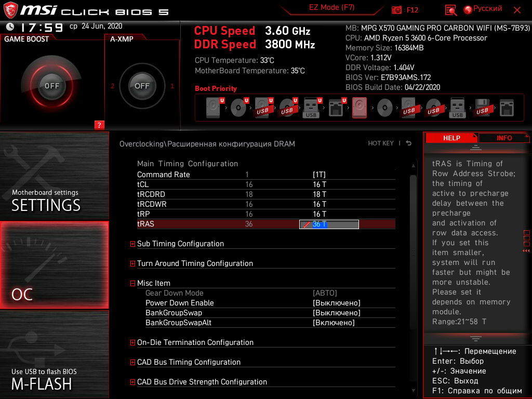This screenshot has height=399, width=532.
Task: Select the legacy USB hard disk boot icon
Action: point(409,108)
